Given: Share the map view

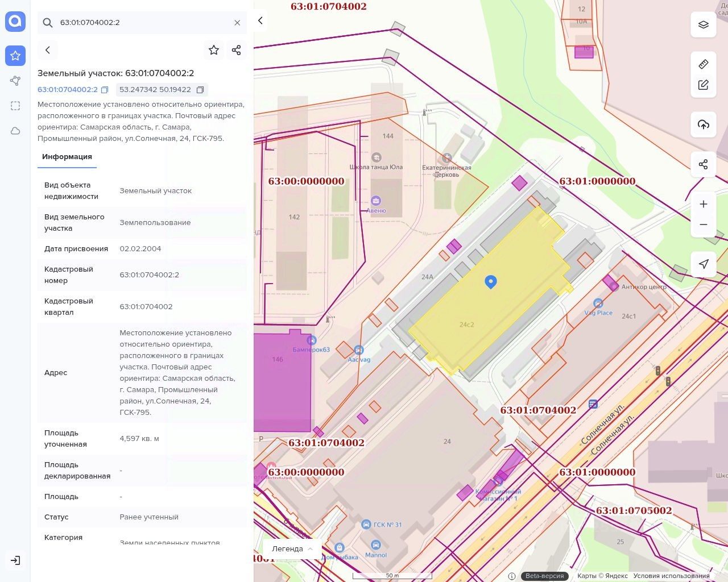Looking at the screenshot, I should pyautogui.click(x=704, y=164).
